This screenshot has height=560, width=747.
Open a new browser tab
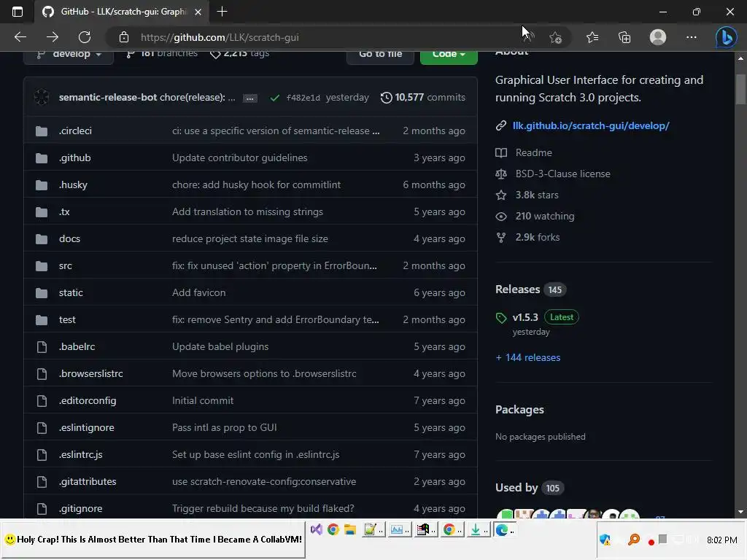(x=222, y=12)
